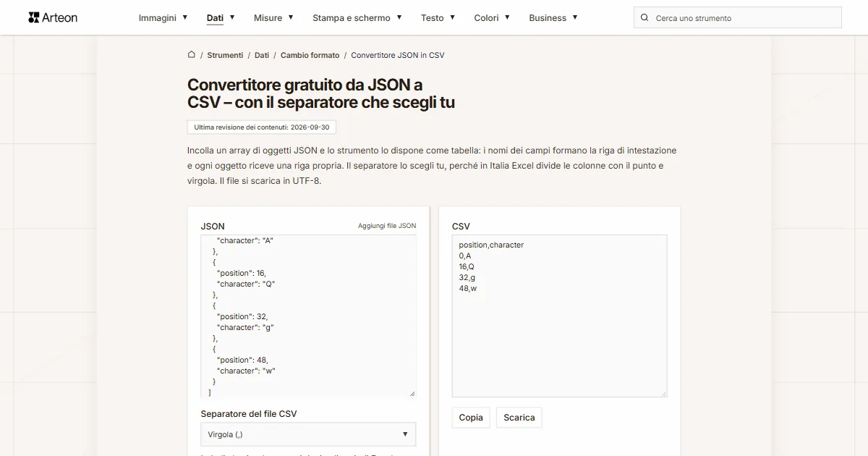Click the CSV header line position,character
Image resolution: width=868 pixels, height=456 pixels.
(491, 245)
